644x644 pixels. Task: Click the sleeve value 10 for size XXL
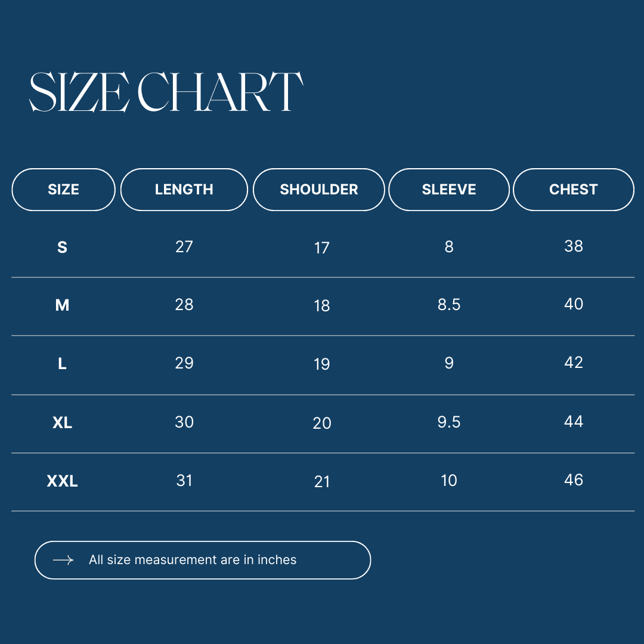pyautogui.click(x=449, y=481)
